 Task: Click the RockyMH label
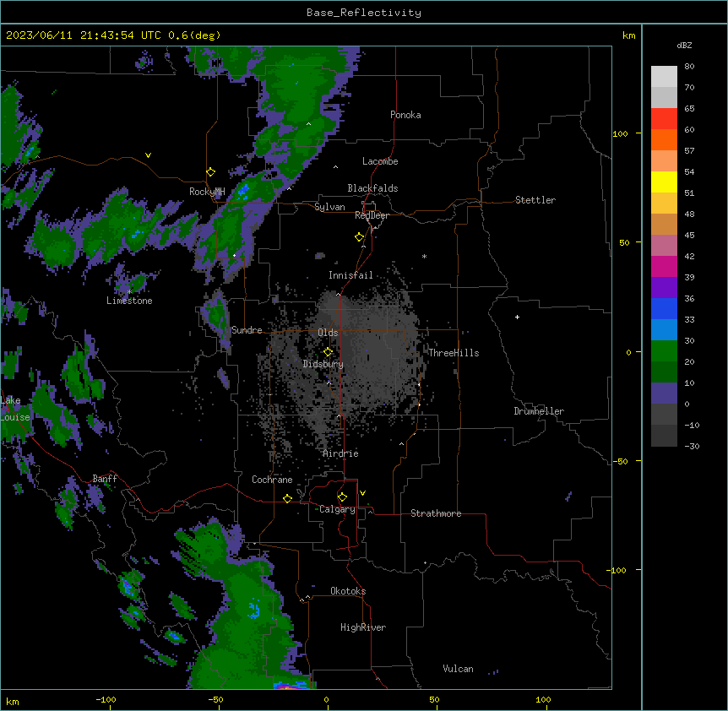207,192
